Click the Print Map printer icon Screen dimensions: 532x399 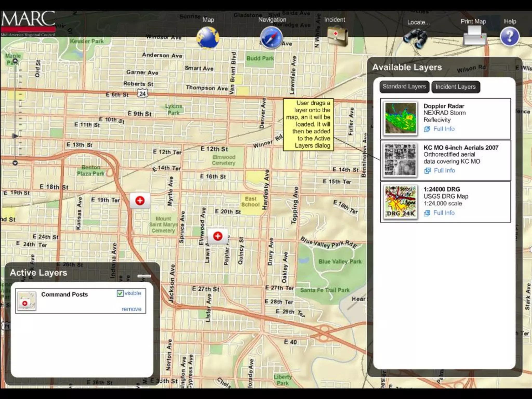[474, 36]
